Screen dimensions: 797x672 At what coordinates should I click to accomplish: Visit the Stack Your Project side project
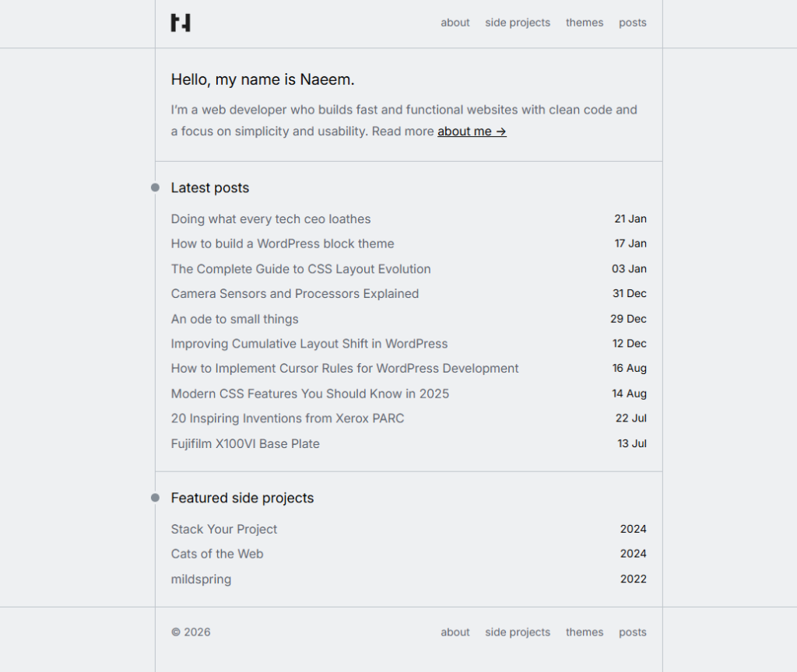click(224, 529)
